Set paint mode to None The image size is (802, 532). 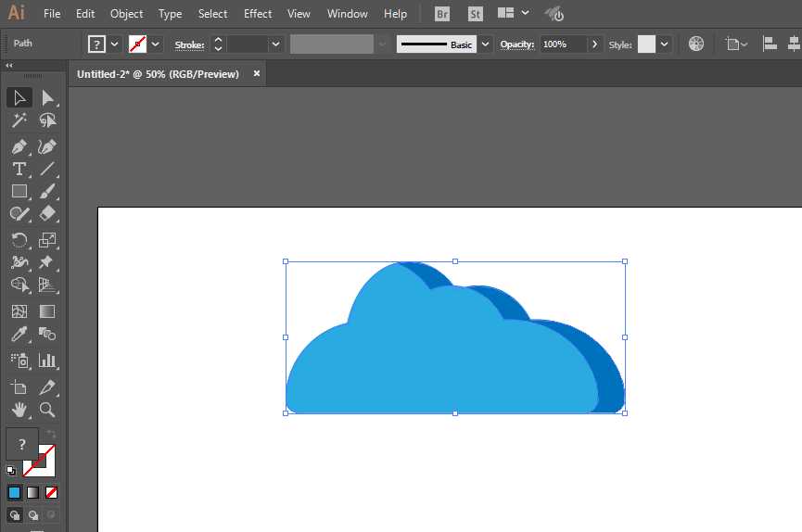52,492
